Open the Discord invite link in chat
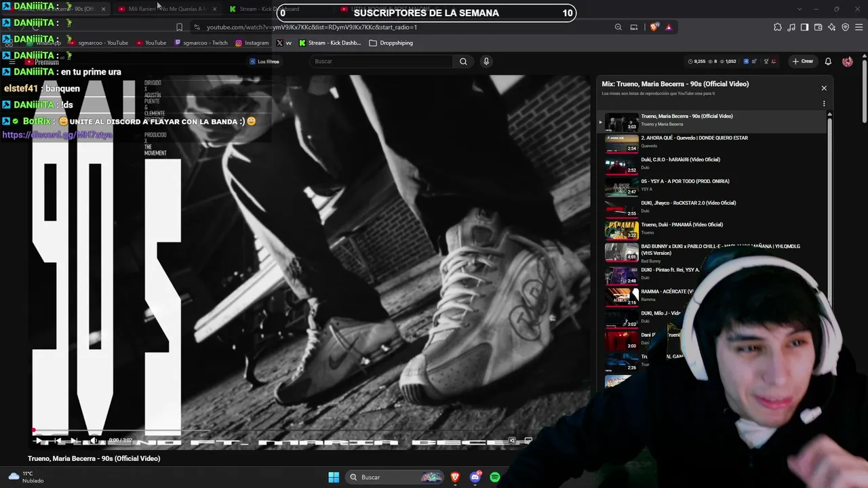The height and width of the screenshot is (488, 868). (57, 135)
